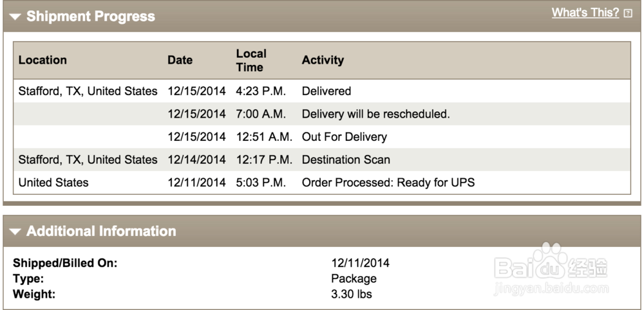Open the "What's This?" help link
Image resolution: width=644 pixels, height=310 pixels.
585,13
